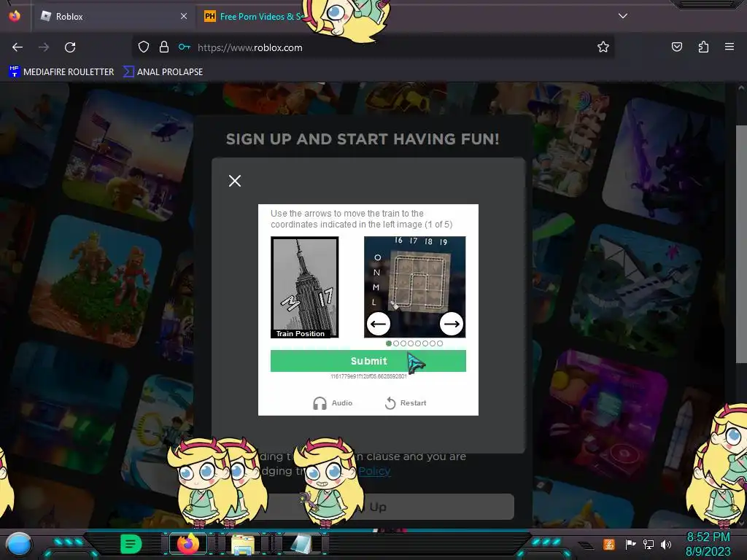Switch to the Audio challenge
The width and height of the screenshot is (747, 560).
tap(333, 402)
